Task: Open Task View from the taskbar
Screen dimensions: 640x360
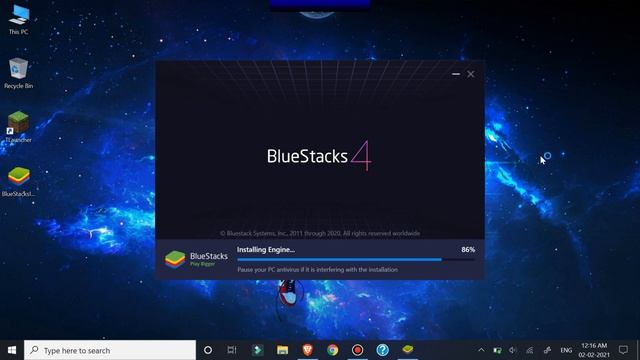Action: click(232, 350)
